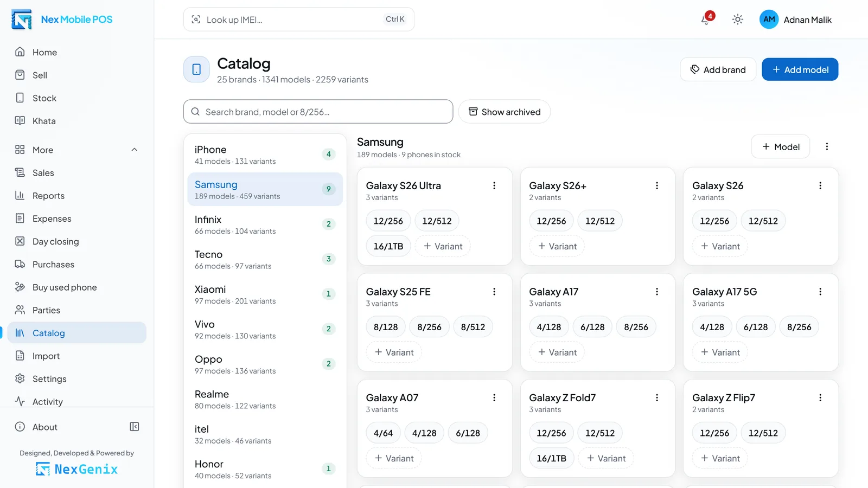Open options menu for Galaxy A17 5G
This screenshot has width=868, height=488.
(x=820, y=292)
